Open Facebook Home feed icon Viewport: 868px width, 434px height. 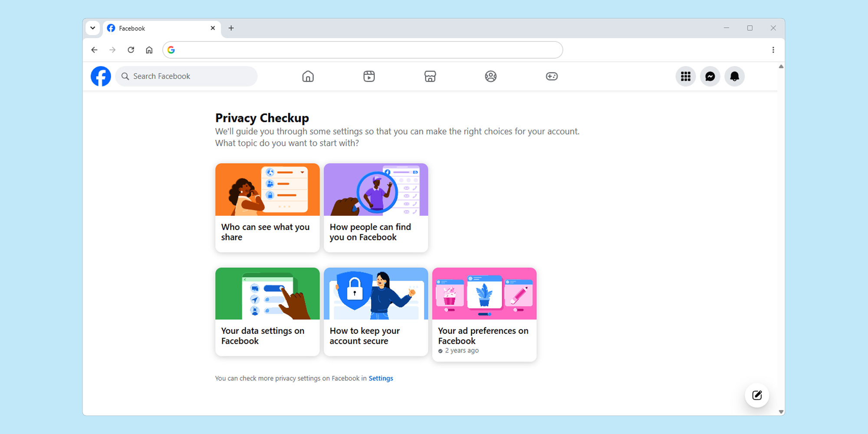[308, 76]
